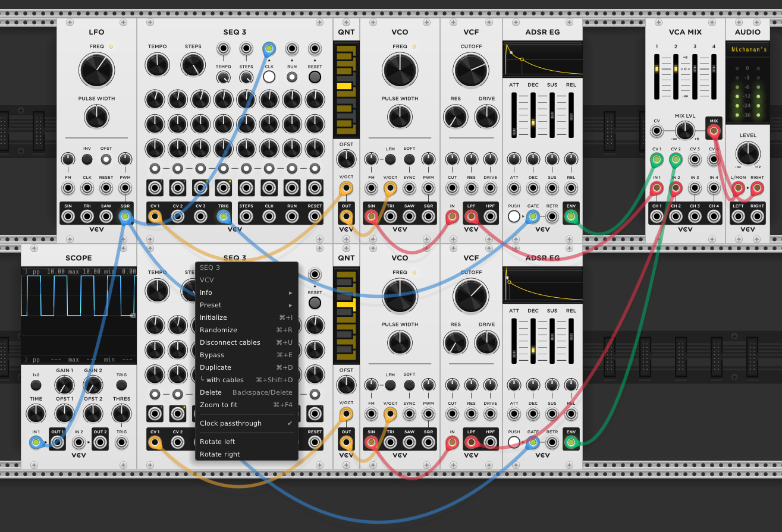Click the bottom-row ADSR EG PUSH button

(514, 442)
